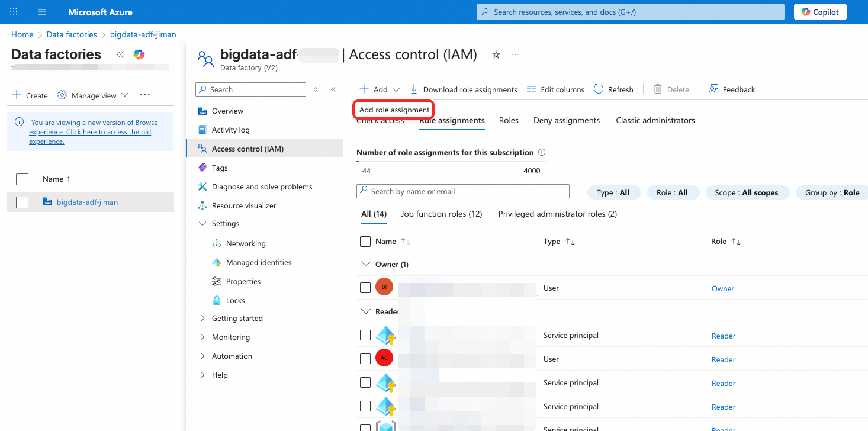Show Privileged administrator roles (2)
The width and height of the screenshot is (868, 431).
pos(558,214)
